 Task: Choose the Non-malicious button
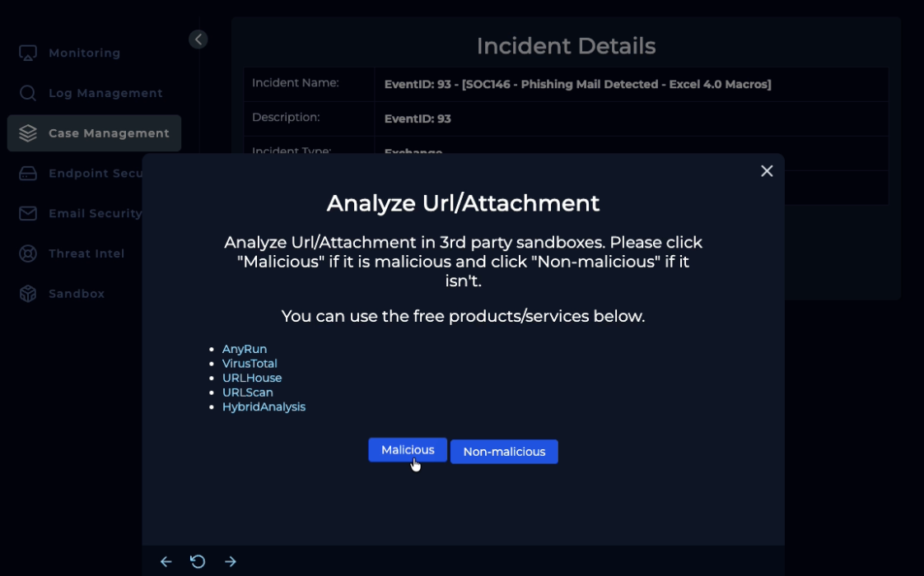coord(504,452)
